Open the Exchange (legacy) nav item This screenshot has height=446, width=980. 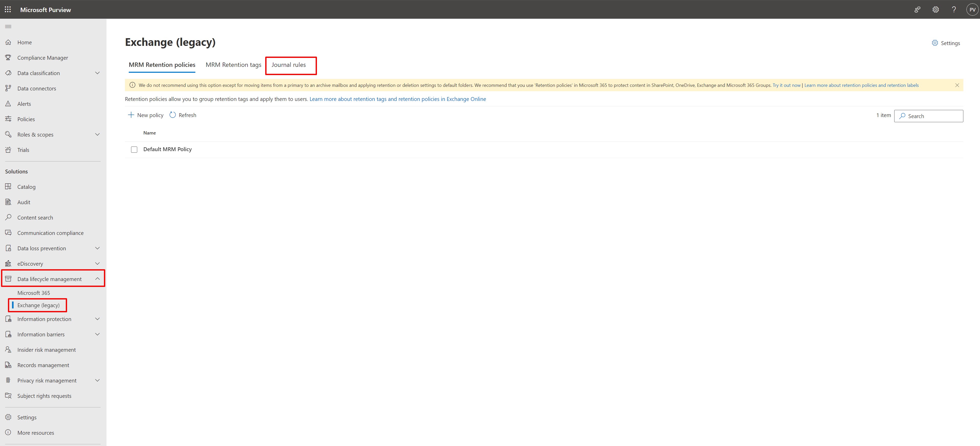[38, 305]
